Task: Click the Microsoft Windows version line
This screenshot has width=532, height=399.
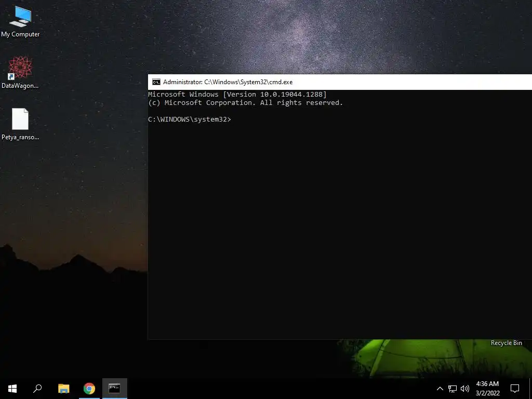Action: coord(237,95)
